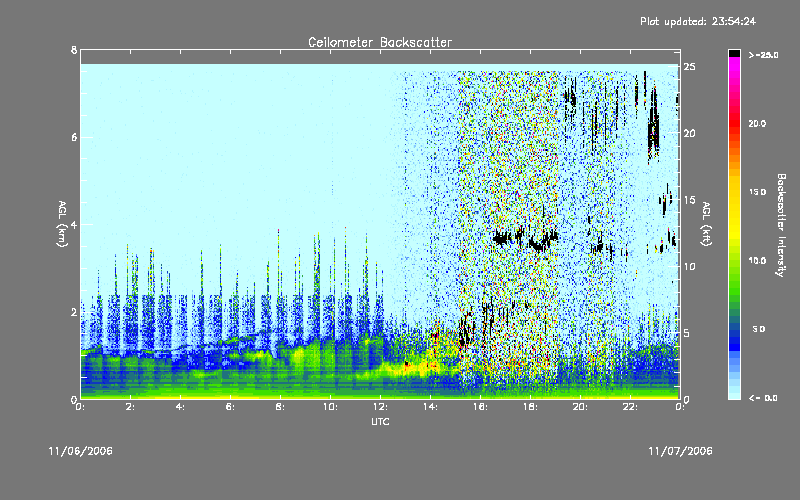Pick the '6:' hour label on UTC axis
The height and width of the screenshot is (500, 800).
click(230, 407)
